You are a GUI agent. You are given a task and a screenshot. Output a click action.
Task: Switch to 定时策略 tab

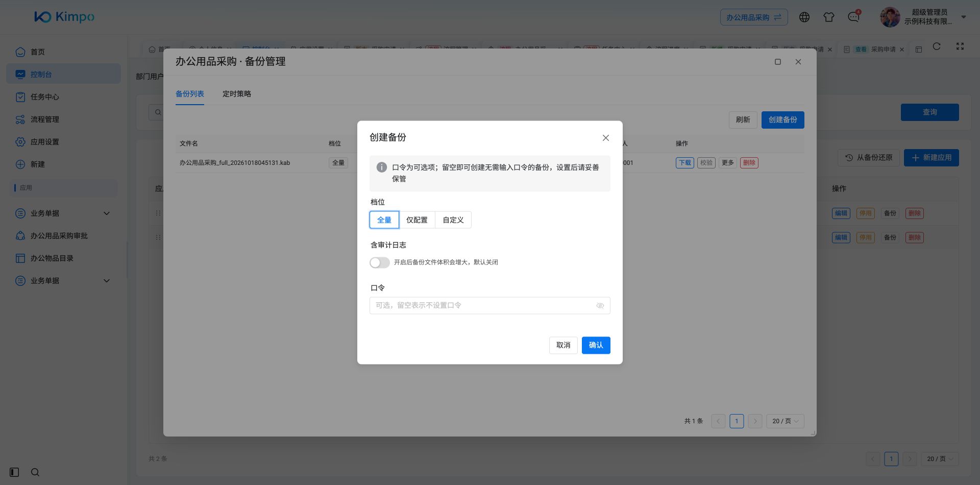pos(237,94)
